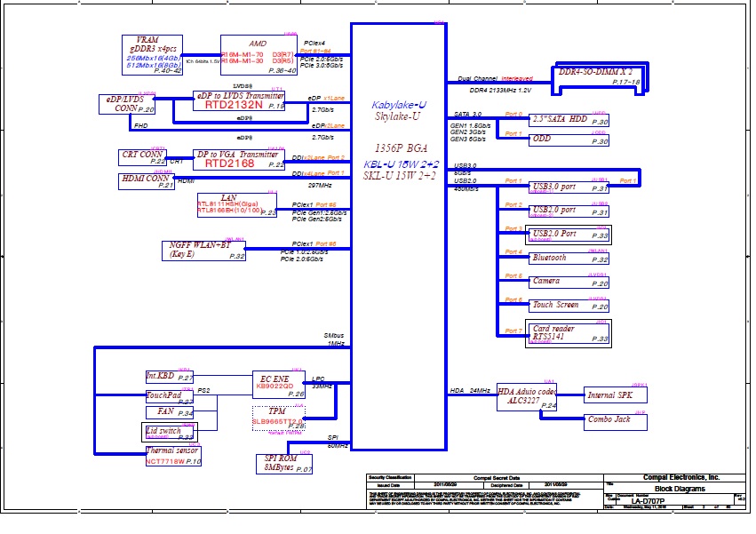
Task: Click the Card reader RTS5141 block
Action: [569, 333]
